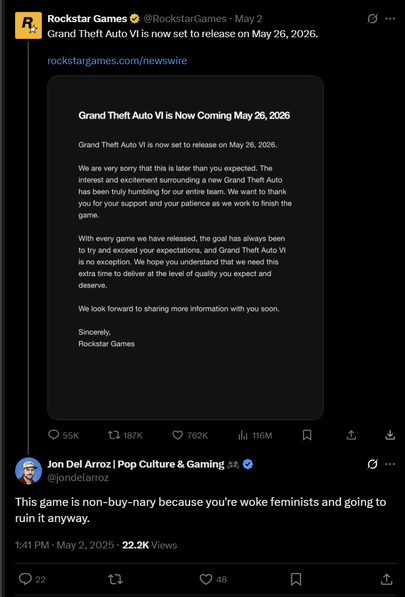Expand more options on Jon Del Arroz's reply
Screen dimensions: 405x597
pyautogui.click(x=390, y=464)
